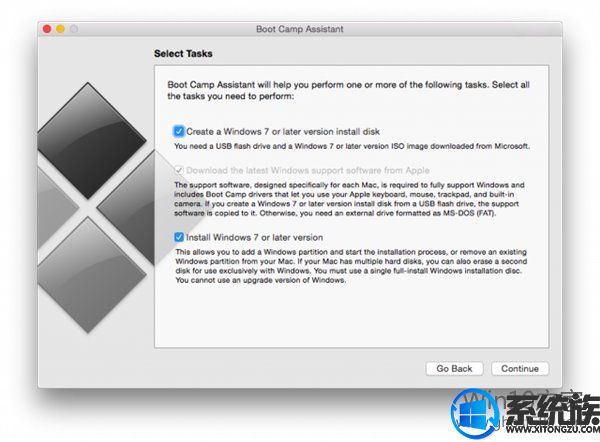Click the Go Back button
The image size is (600, 442).
(x=454, y=369)
